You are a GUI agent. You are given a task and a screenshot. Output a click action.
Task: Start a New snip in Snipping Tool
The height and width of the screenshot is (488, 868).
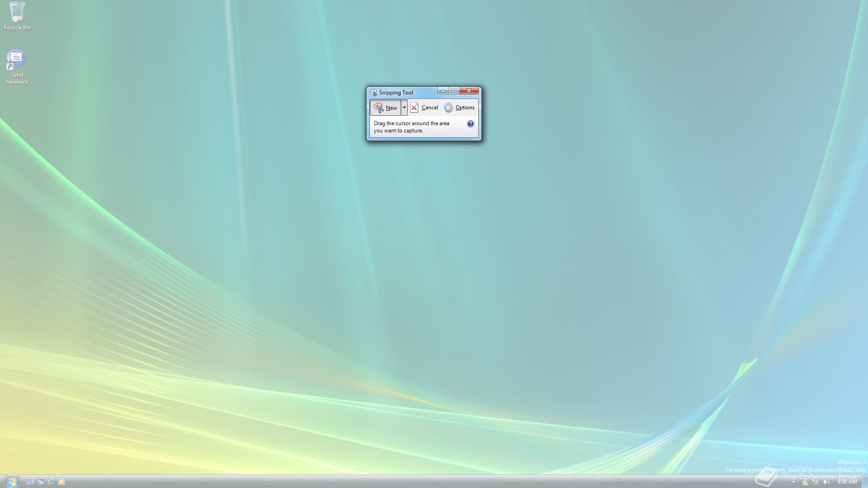[x=386, y=108]
